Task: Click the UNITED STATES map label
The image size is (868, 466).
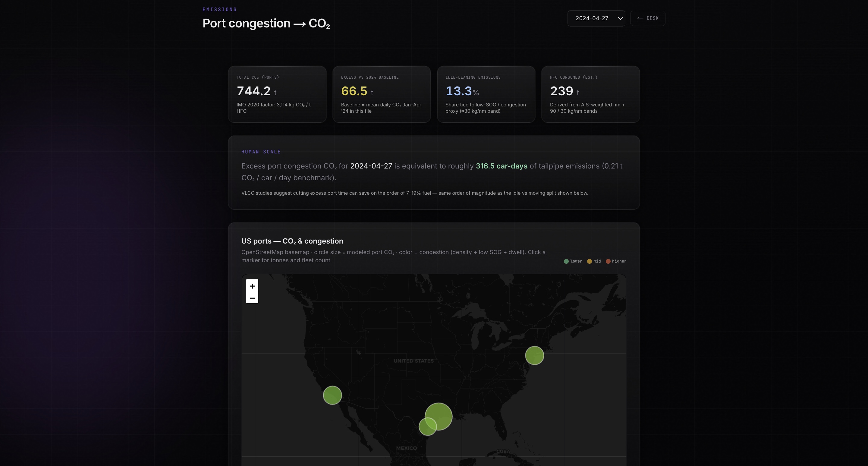Action: 414,361
